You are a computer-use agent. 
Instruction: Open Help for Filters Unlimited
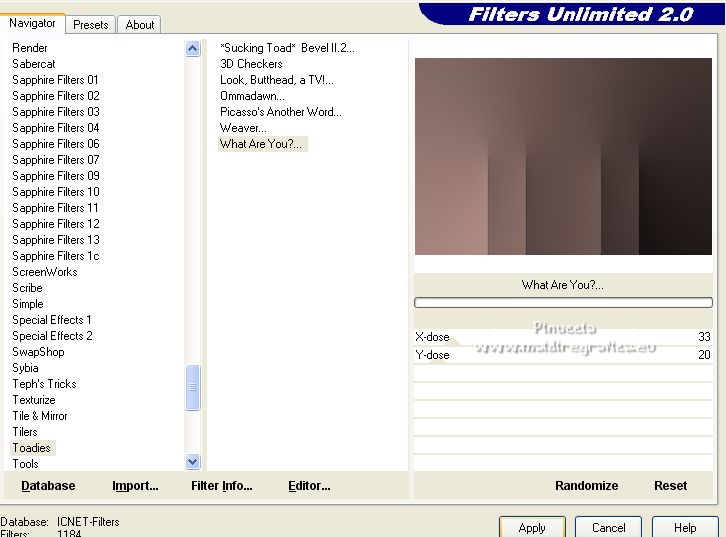685,527
